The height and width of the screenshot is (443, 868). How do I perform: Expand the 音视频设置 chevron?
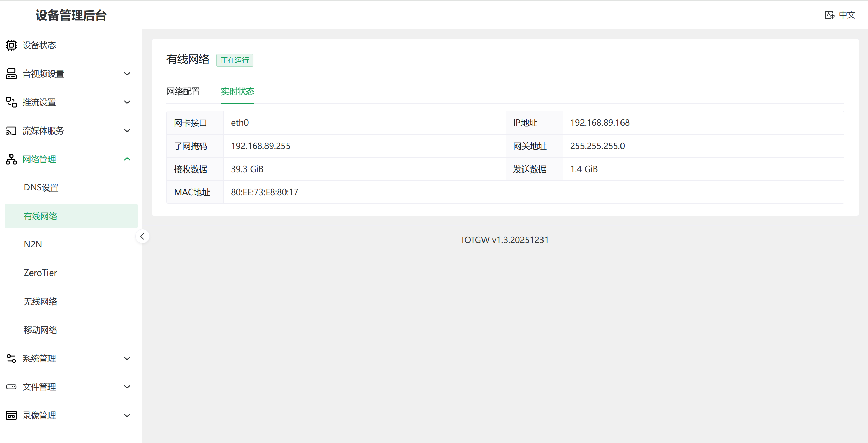point(127,74)
